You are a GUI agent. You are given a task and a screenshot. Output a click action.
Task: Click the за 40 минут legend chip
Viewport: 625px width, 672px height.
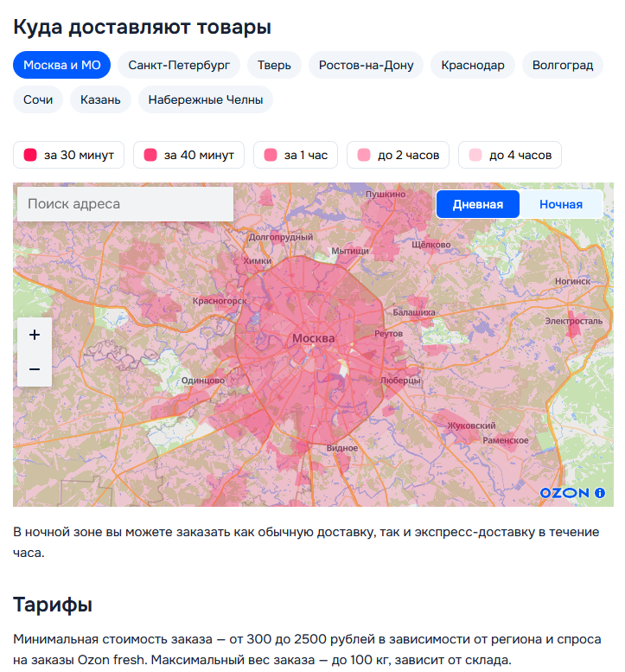point(189,155)
